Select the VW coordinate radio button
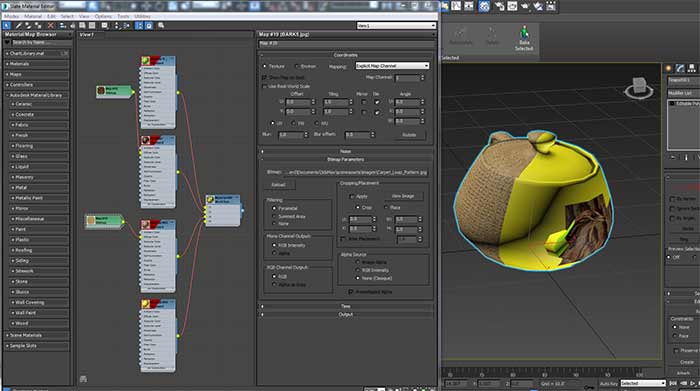The width and height of the screenshot is (700, 391). point(294,123)
